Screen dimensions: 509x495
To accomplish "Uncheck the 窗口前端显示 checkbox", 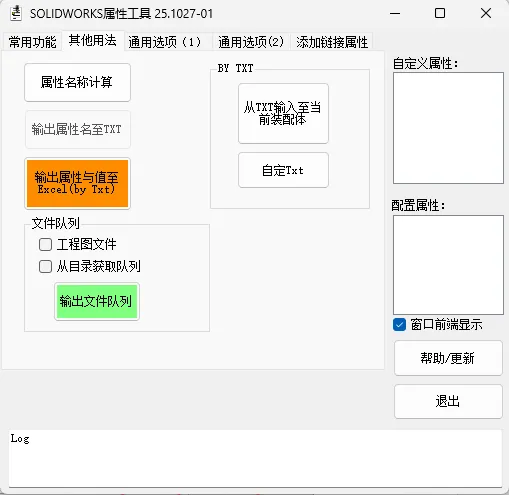I will [x=399, y=324].
